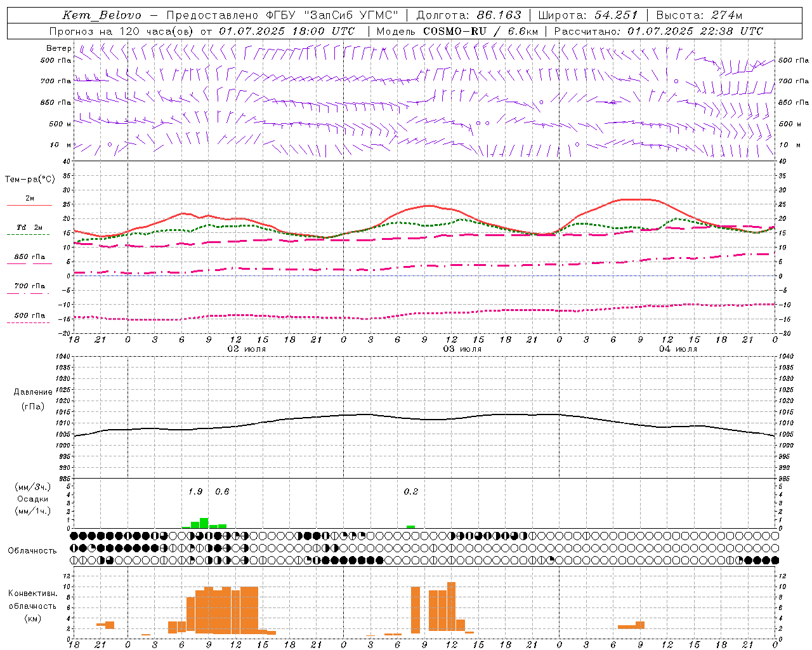
Task: Select the latitude value 54.251
Action: click(x=615, y=15)
